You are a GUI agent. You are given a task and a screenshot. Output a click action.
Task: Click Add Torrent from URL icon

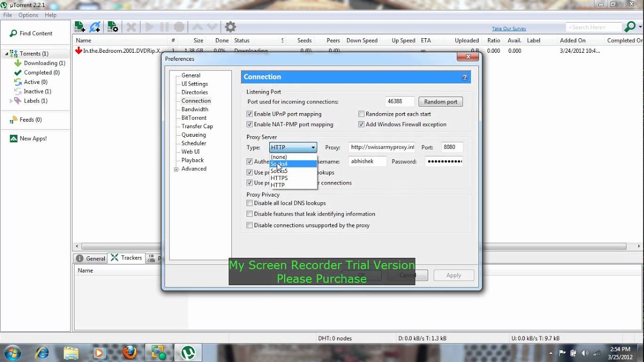[95, 27]
